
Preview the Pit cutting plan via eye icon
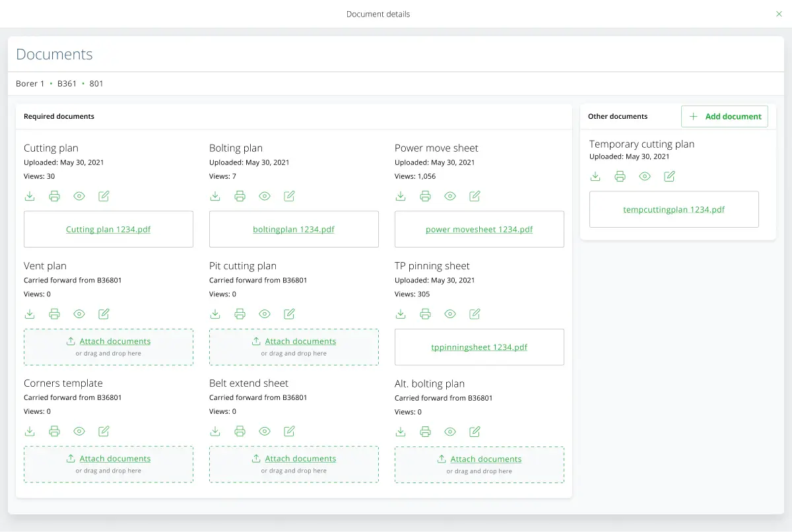coord(265,314)
